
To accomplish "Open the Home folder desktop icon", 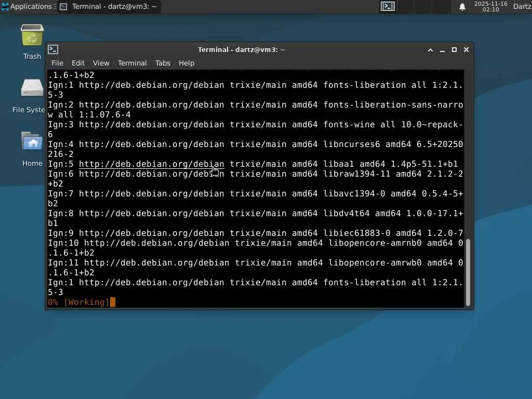I will coord(32,141).
